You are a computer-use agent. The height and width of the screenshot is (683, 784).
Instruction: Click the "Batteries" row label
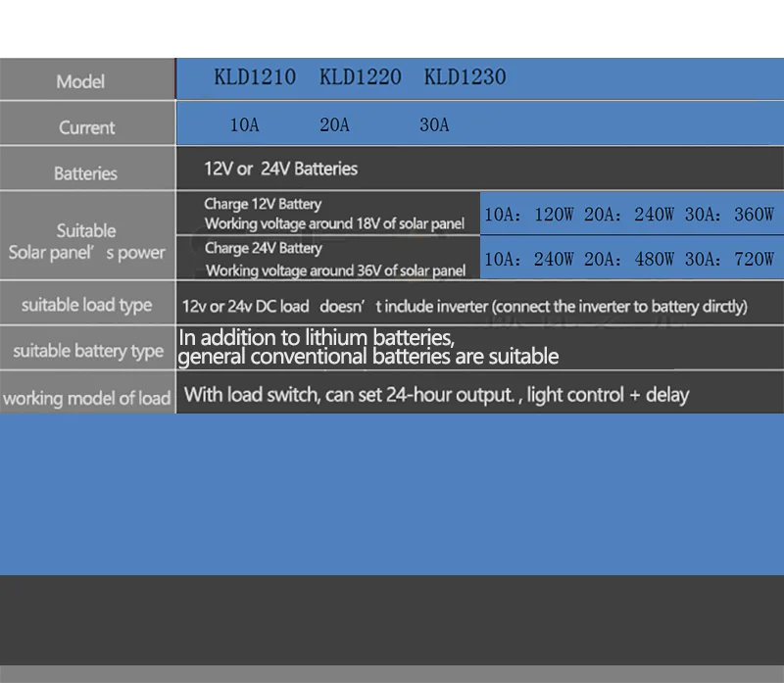pos(85,173)
